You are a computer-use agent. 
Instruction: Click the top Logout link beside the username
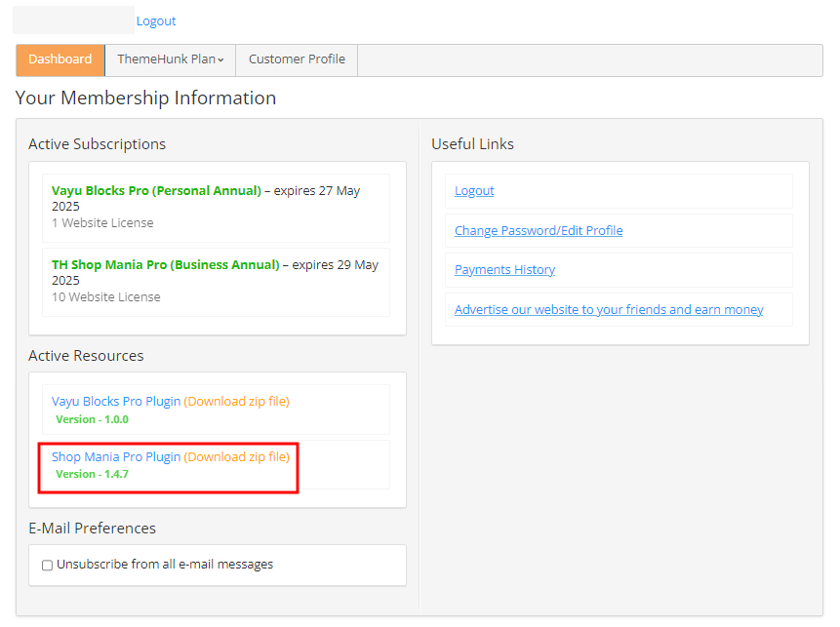[x=156, y=20]
